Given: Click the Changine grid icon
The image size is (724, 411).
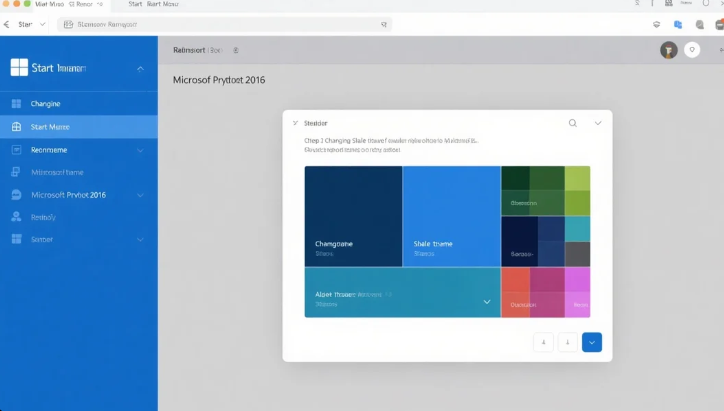Looking at the screenshot, I should click(16, 103).
